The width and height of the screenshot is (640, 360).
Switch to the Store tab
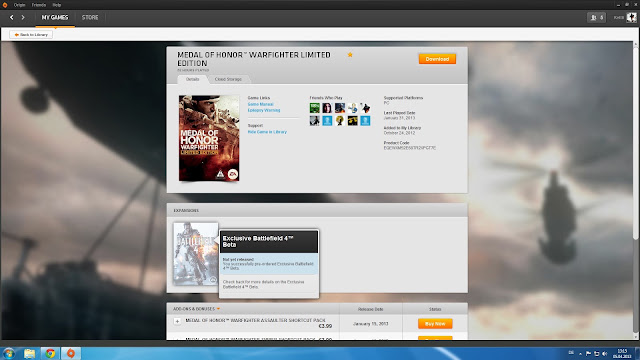(x=90, y=18)
